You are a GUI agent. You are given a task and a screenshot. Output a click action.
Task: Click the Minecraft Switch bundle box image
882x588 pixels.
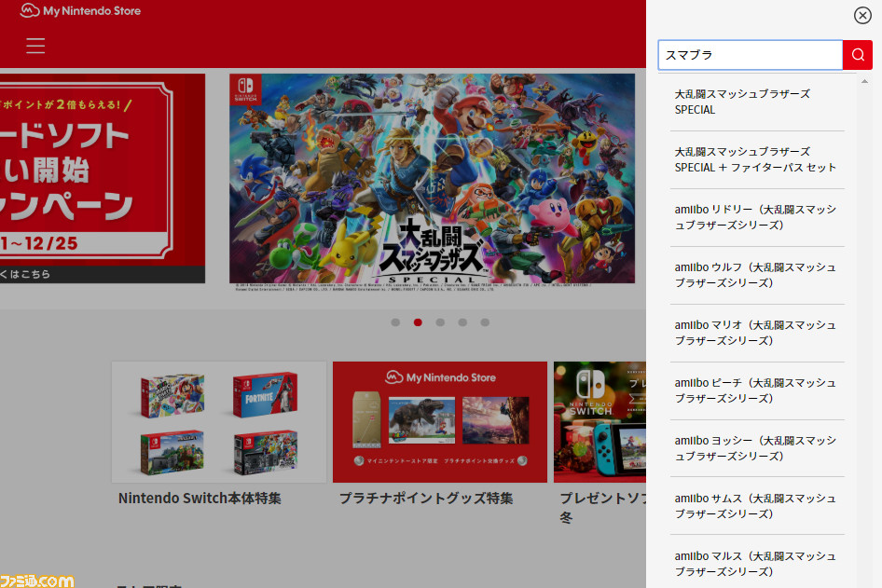(x=172, y=453)
